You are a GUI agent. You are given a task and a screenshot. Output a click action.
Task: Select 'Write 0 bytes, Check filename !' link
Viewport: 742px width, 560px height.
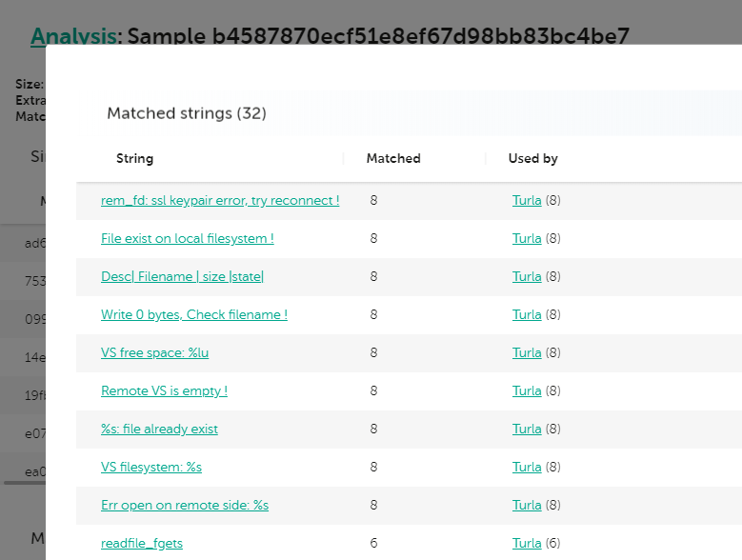(x=194, y=315)
